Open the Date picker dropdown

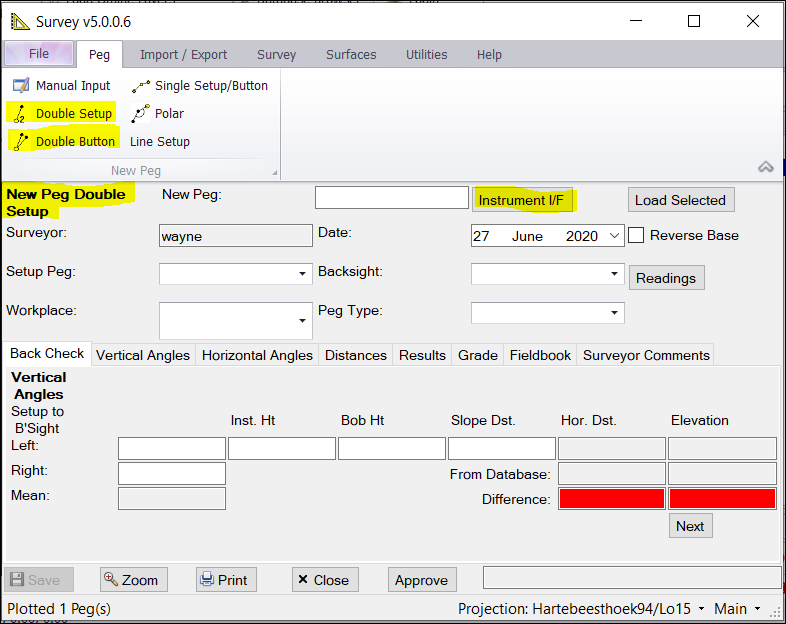(614, 236)
